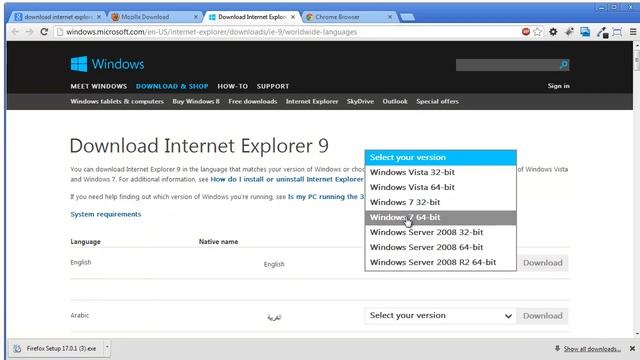Click the browser back arrow
The height and width of the screenshot is (360, 640).
point(16,32)
